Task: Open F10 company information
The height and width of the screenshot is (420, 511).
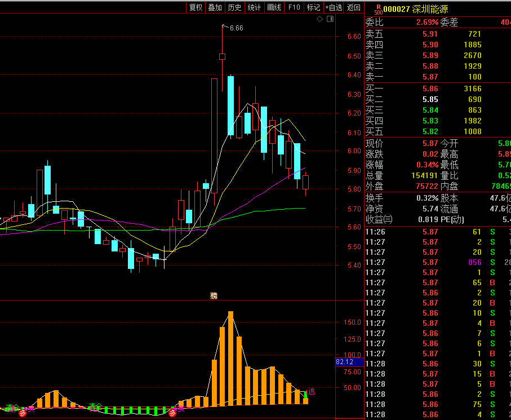Action: pos(294,7)
